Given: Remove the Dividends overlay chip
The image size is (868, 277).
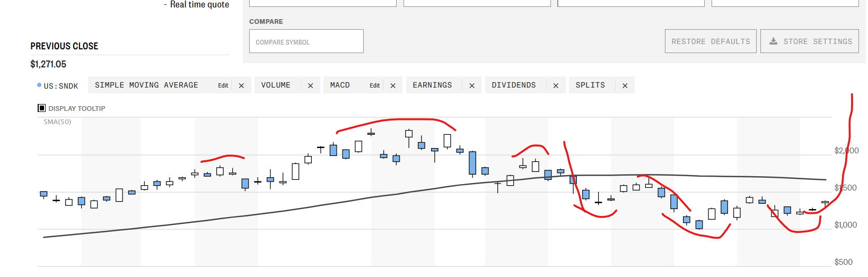Looking at the screenshot, I should coord(556,85).
